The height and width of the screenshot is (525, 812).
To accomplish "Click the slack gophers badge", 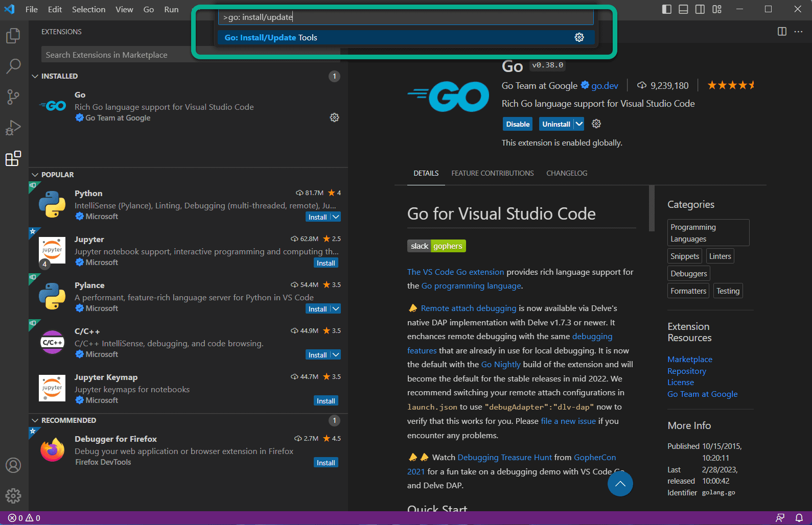I will pos(436,246).
